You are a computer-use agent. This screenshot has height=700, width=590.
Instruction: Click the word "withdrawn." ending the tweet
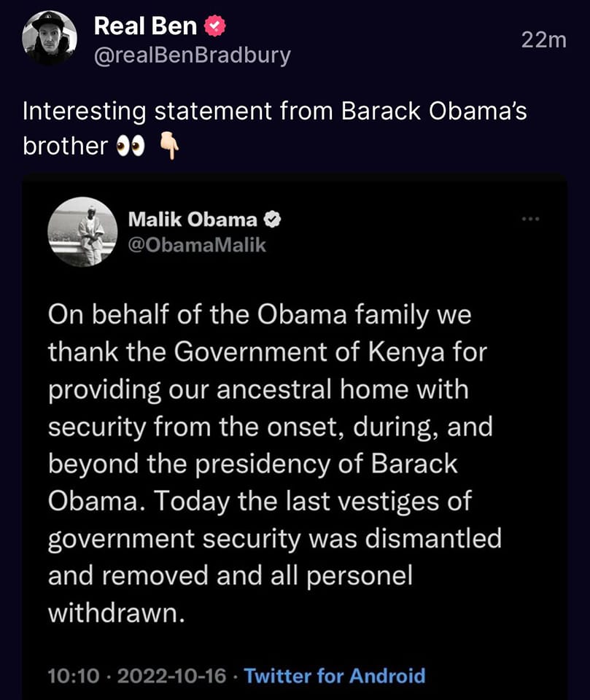[x=112, y=613]
